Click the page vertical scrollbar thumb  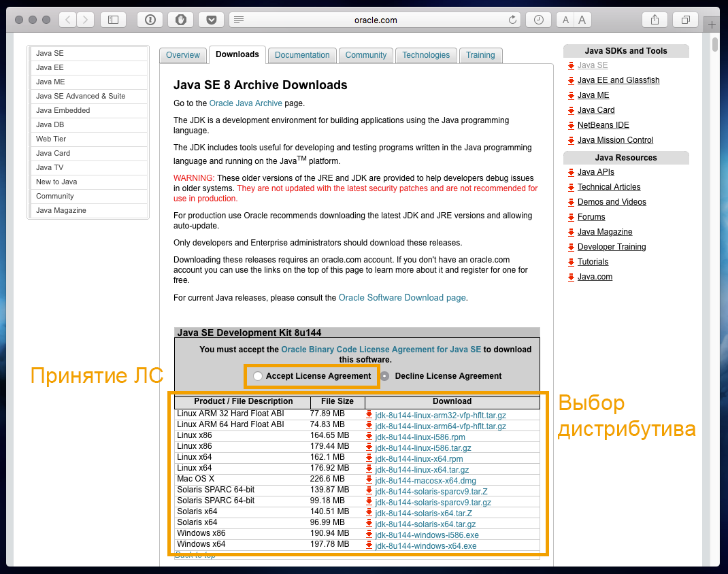click(715, 45)
